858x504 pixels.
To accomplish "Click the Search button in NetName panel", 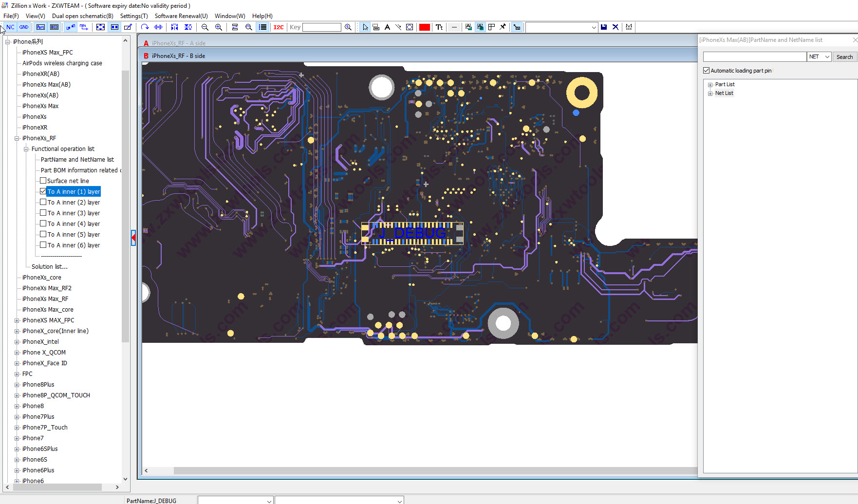I will [844, 57].
